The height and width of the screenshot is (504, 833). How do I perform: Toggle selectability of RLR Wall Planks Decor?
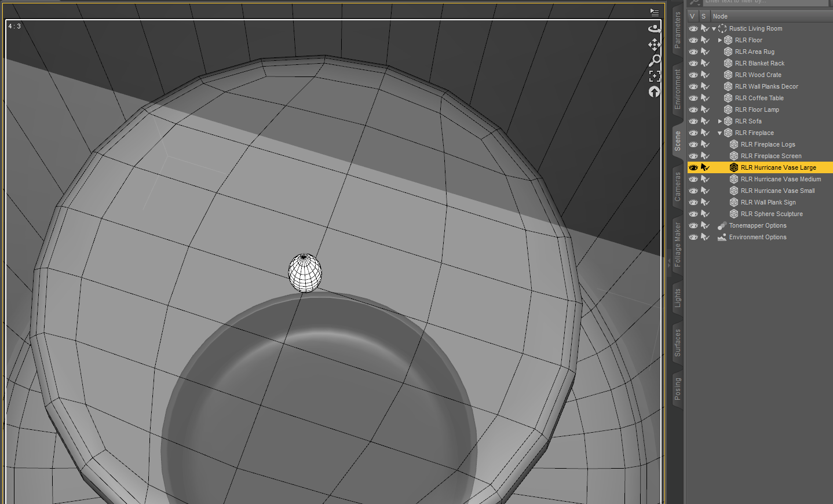pyautogui.click(x=705, y=86)
